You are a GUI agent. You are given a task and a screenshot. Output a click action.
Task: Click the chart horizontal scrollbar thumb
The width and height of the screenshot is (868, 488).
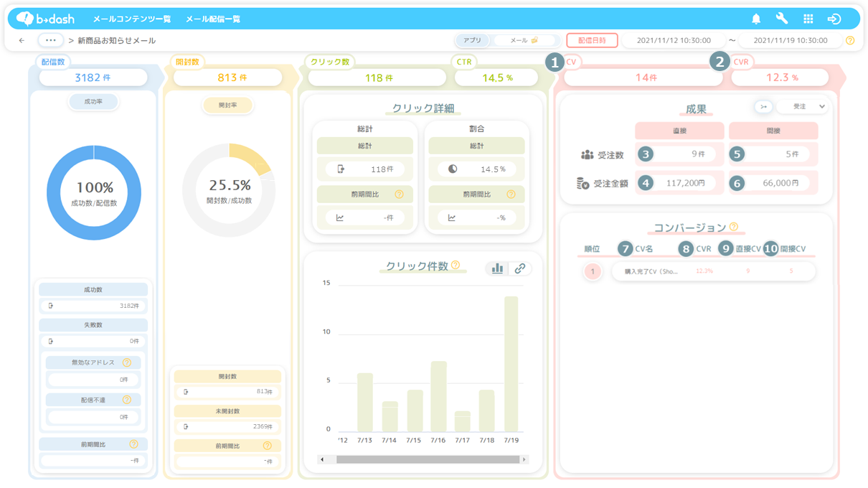(428, 459)
